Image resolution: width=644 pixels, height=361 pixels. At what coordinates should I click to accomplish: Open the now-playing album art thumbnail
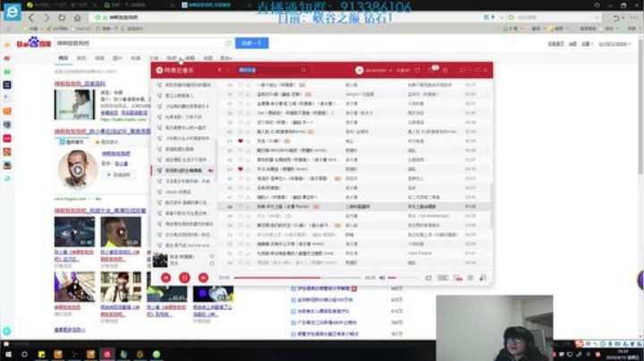[160, 260]
